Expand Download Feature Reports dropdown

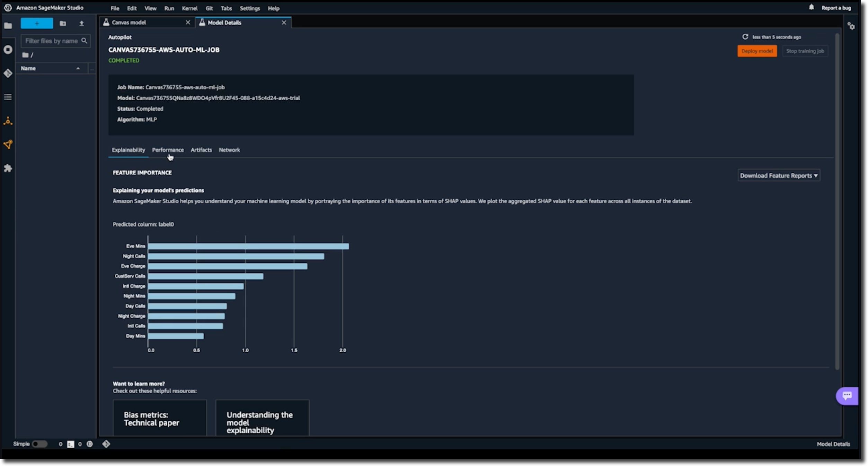coord(778,175)
